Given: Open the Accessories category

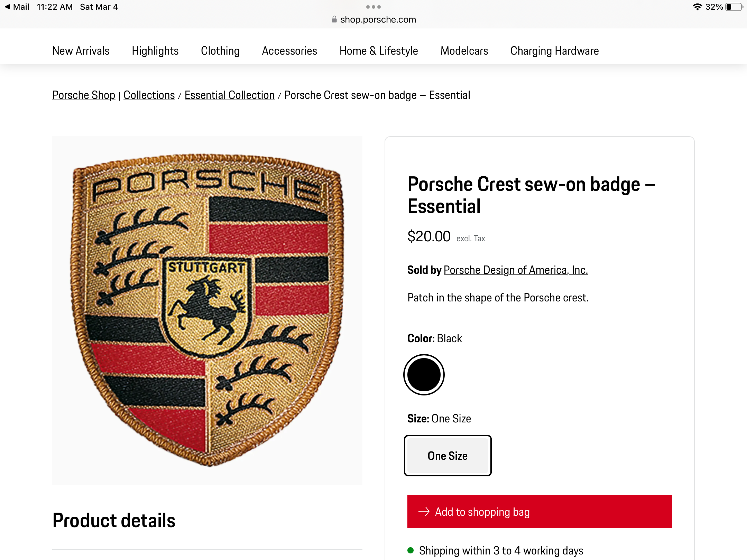Looking at the screenshot, I should [x=289, y=51].
